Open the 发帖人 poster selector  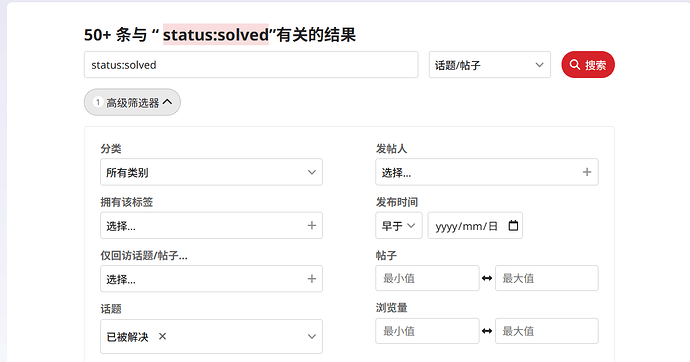tap(487, 172)
